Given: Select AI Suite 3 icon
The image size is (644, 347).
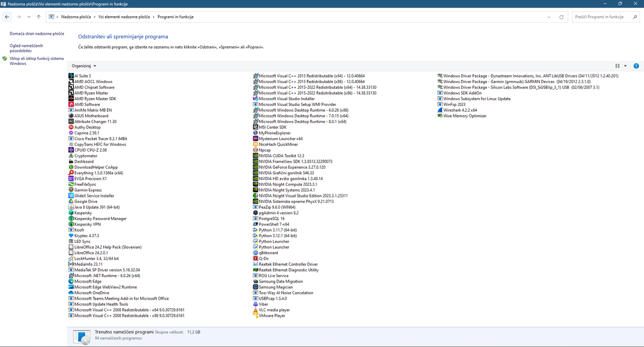Looking at the screenshot, I should point(70,76).
